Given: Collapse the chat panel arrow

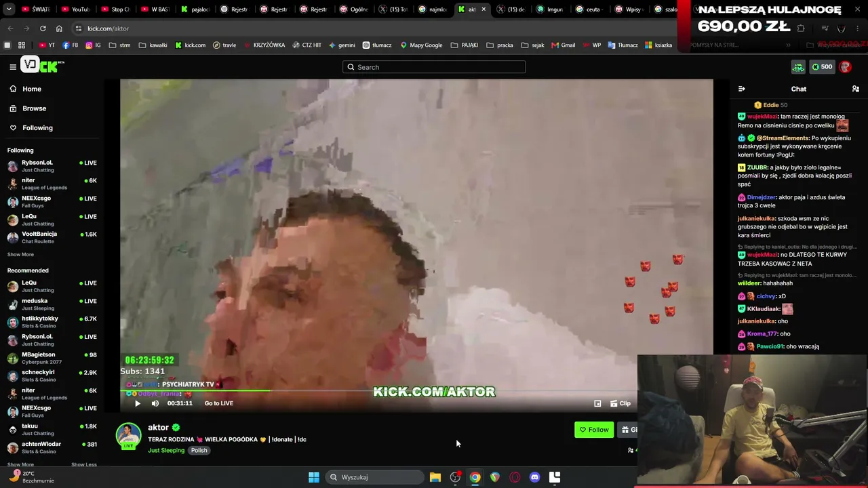Looking at the screenshot, I should pos(741,89).
